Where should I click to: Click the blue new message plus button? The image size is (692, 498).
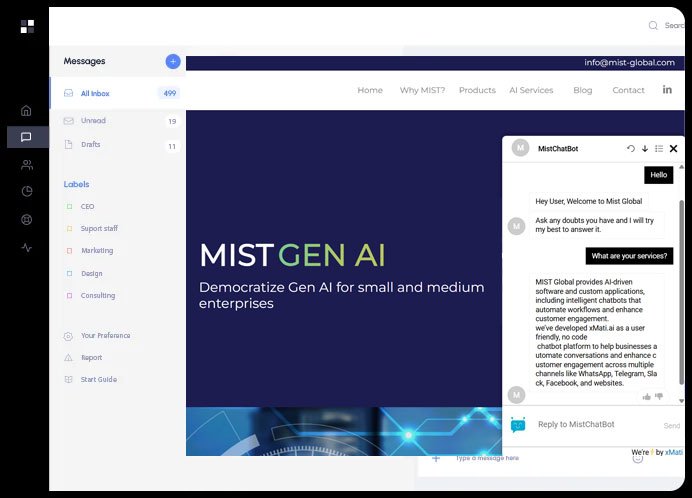point(173,61)
